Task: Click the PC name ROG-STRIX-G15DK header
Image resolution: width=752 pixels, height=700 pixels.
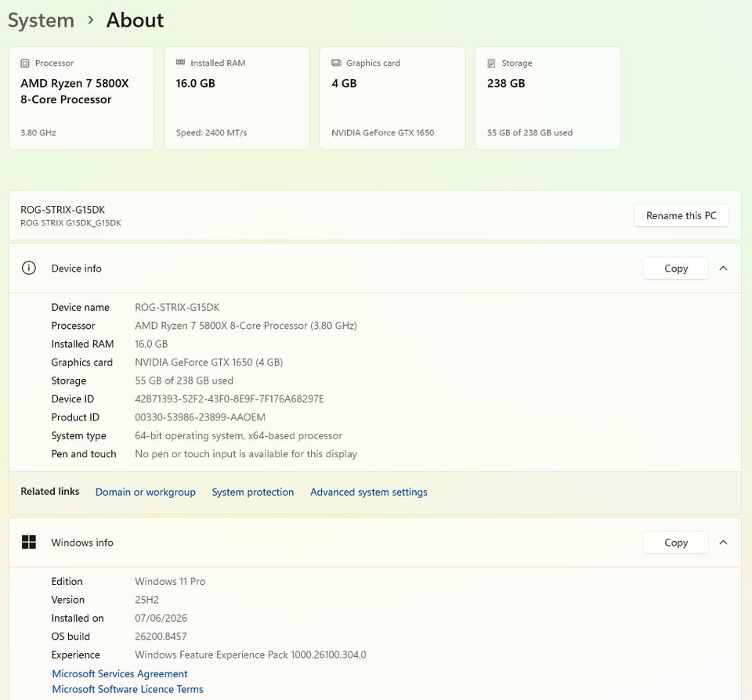Action: 63,210
